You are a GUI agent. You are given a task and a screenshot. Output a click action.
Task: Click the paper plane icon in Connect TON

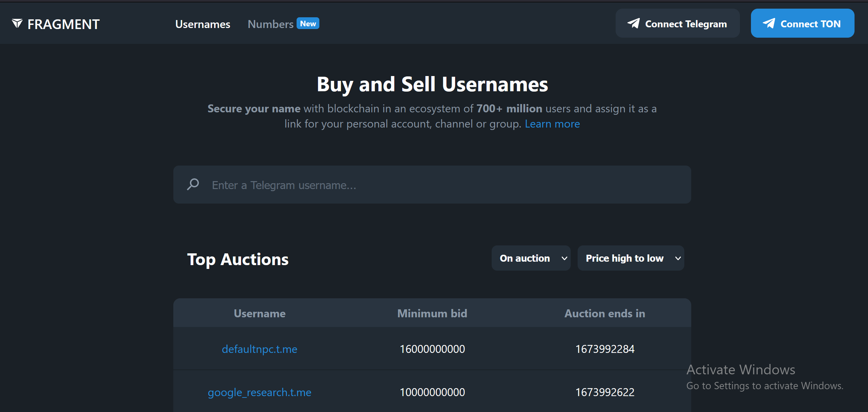[x=769, y=24]
